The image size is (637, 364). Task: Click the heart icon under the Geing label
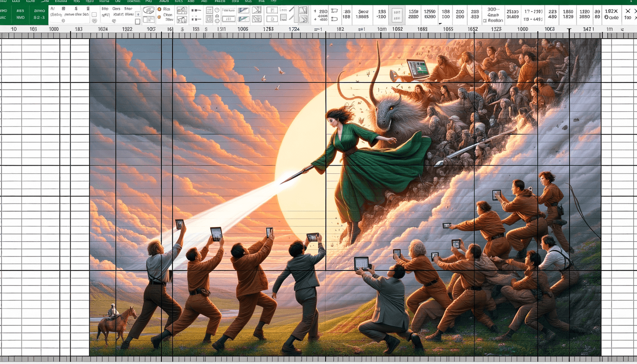pos(114,21)
